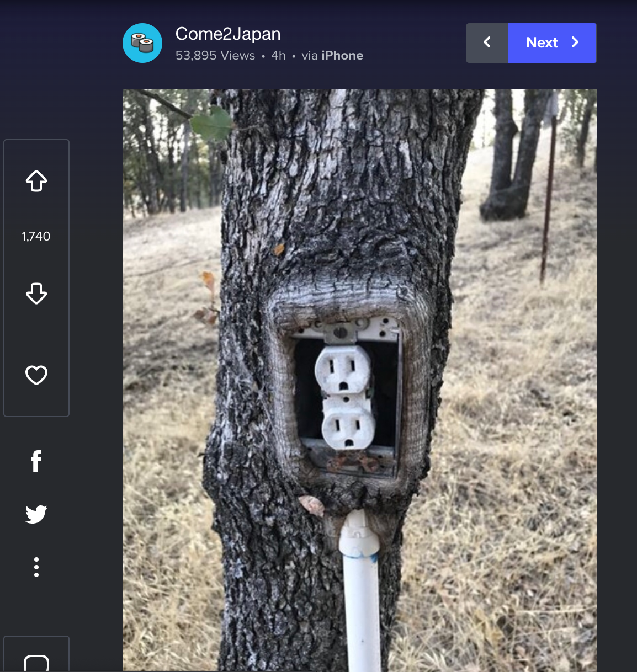Click the 53,895 Views count
Image resolution: width=637 pixels, height=672 pixels.
[215, 56]
